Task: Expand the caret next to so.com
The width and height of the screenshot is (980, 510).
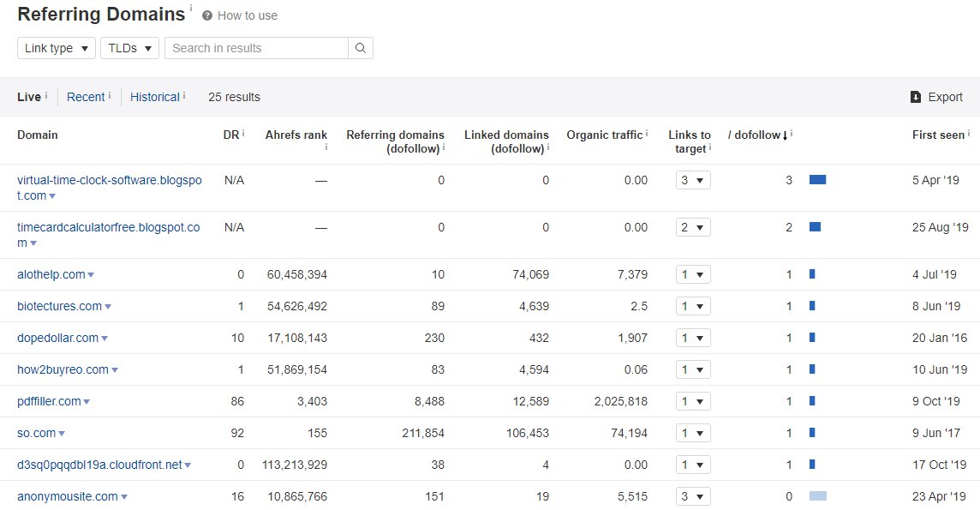Action: 62,435
